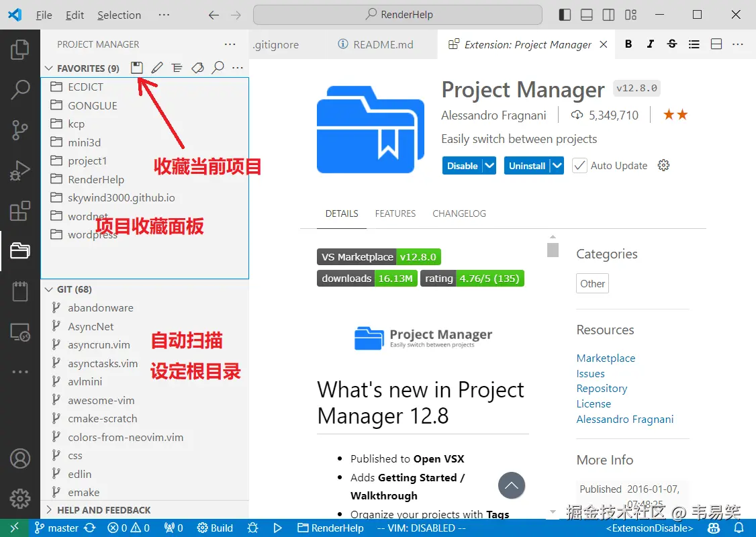The width and height of the screenshot is (756, 537).
Task: Toggle the Auto Update checkbox
Action: click(x=579, y=166)
